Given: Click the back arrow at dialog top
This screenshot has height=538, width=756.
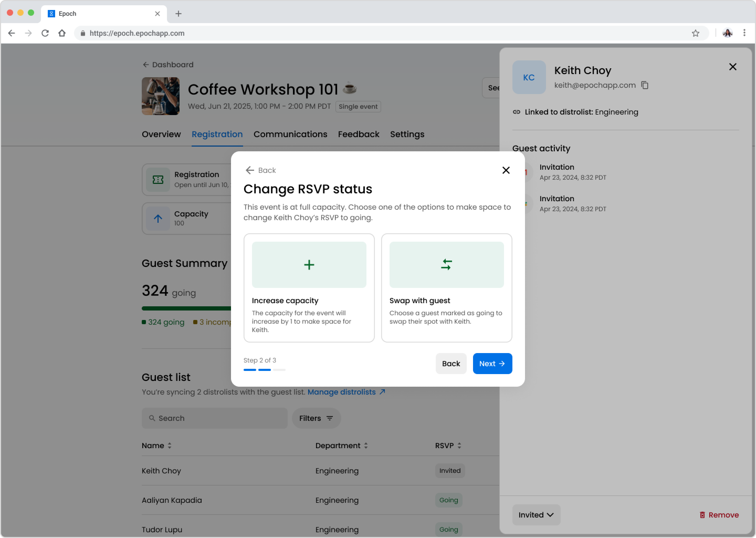Looking at the screenshot, I should (x=250, y=170).
